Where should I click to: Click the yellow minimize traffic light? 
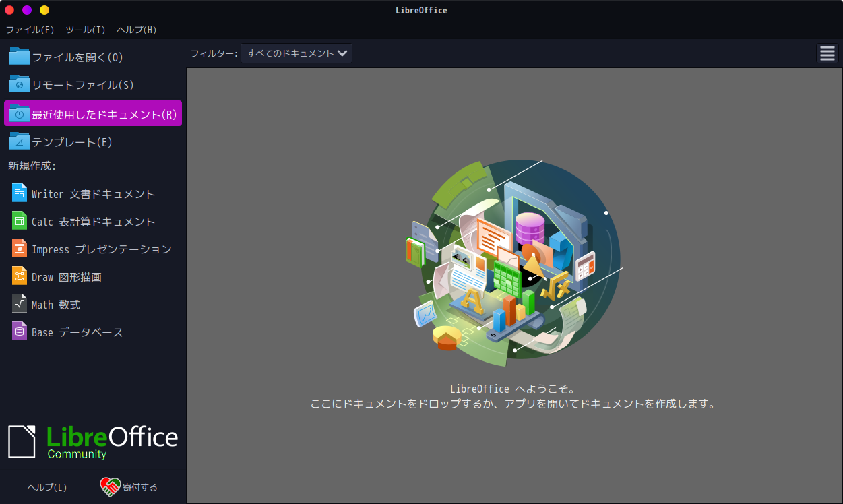[43, 10]
